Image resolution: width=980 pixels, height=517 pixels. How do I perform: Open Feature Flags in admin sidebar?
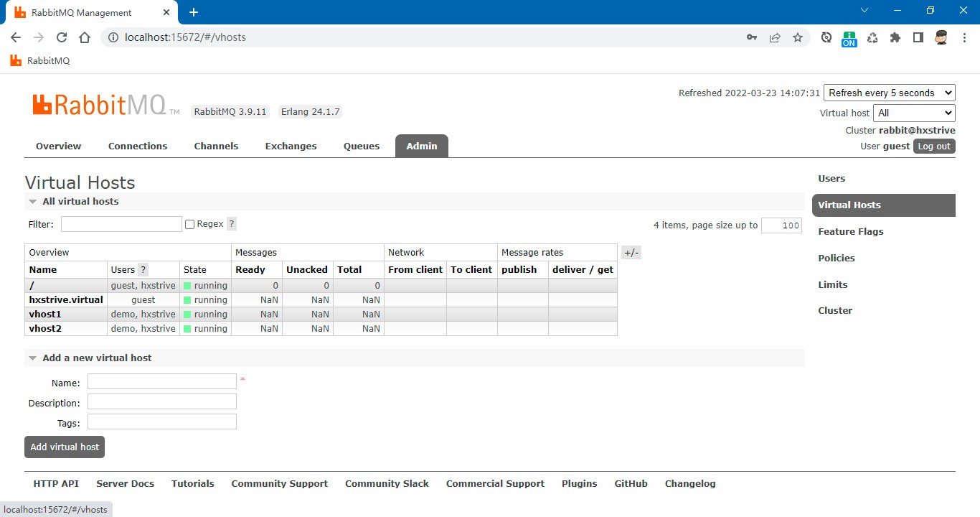coord(851,232)
